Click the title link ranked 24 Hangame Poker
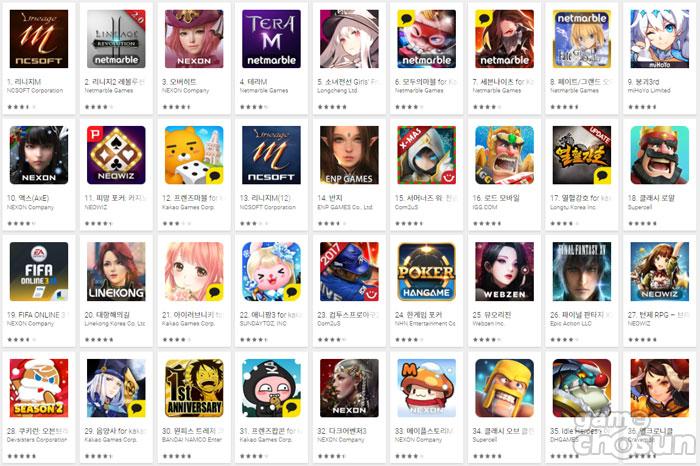Image resolution: width=700 pixels, height=466 pixels. [x=418, y=315]
